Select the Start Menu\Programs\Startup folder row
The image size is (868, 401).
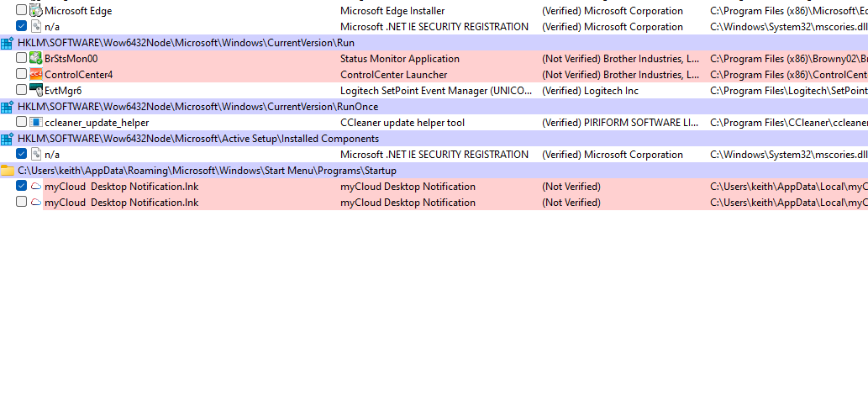pos(434,171)
